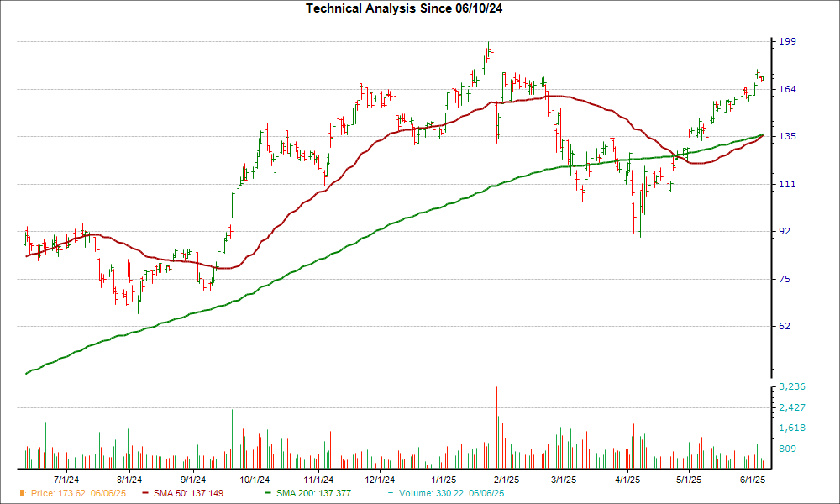Click the chart title 'Technical Analysis Since 06/10/24'

(x=404, y=8)
